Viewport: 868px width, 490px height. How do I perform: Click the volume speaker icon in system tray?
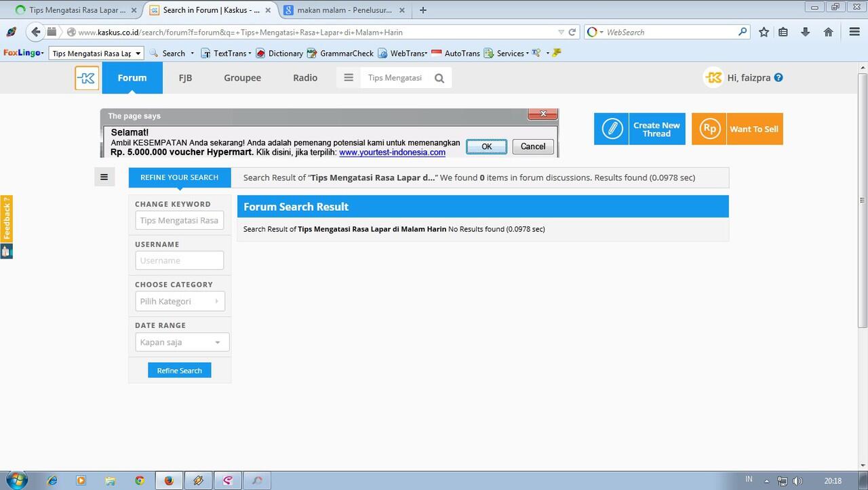tap(797, 481)
